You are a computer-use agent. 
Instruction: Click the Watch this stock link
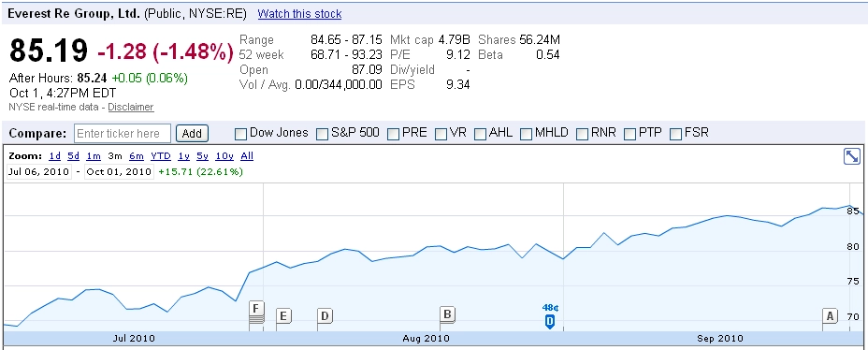pos(299,14)
